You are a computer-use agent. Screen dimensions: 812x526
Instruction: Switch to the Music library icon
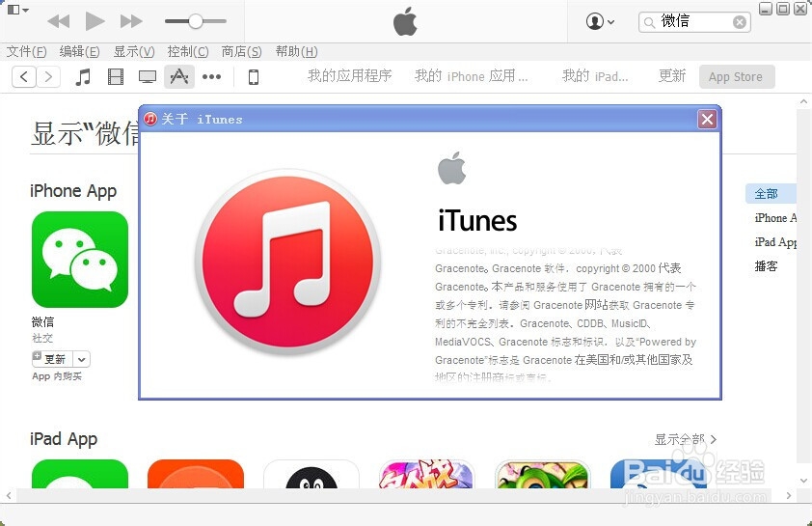coord(83,76)
